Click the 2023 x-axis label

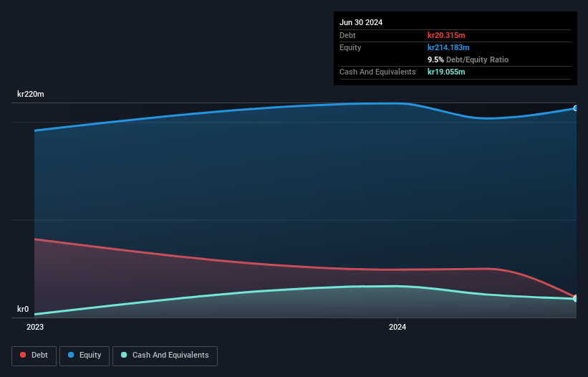pyautogui.click(x=35, y=327)
